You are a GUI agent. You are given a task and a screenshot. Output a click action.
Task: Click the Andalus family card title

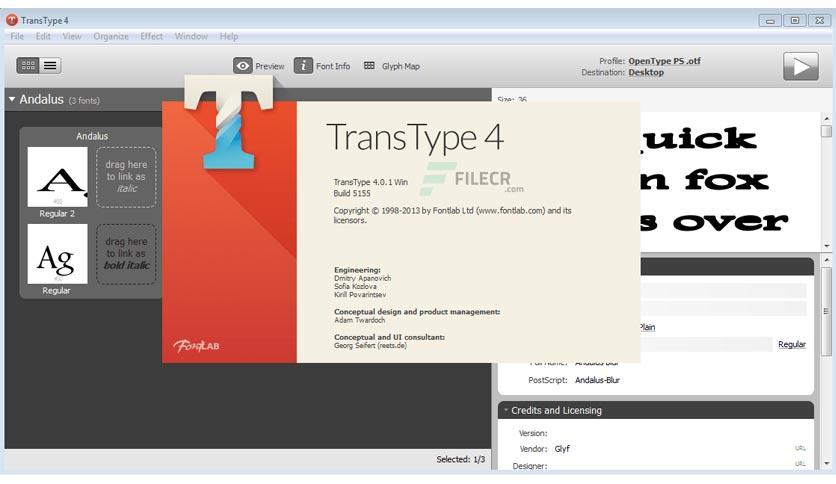pos(92,136)
